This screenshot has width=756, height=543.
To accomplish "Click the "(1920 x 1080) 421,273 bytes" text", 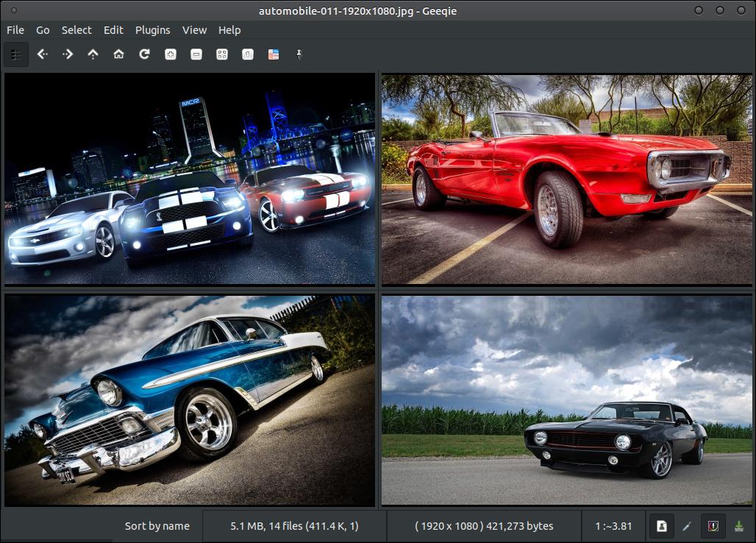I will pyautogui.click(x=484, y=526).
